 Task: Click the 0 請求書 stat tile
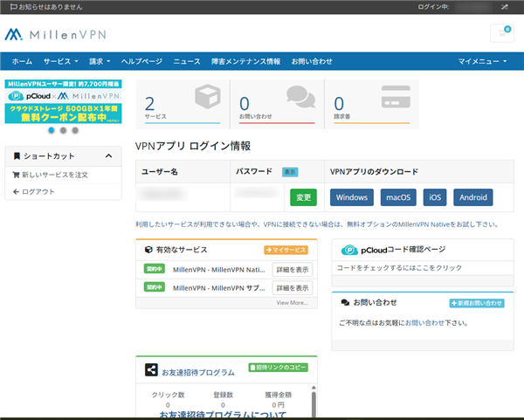point(372,104)
